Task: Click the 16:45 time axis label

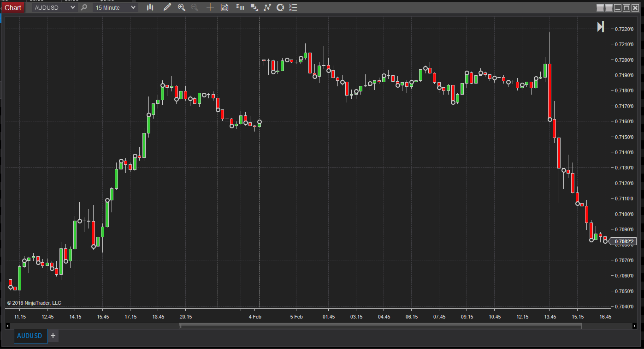Action: pos(605,317)
